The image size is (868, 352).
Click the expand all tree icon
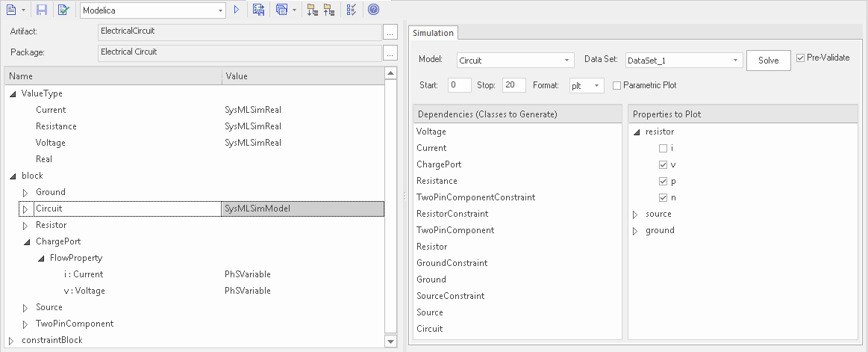coord(312,10)
